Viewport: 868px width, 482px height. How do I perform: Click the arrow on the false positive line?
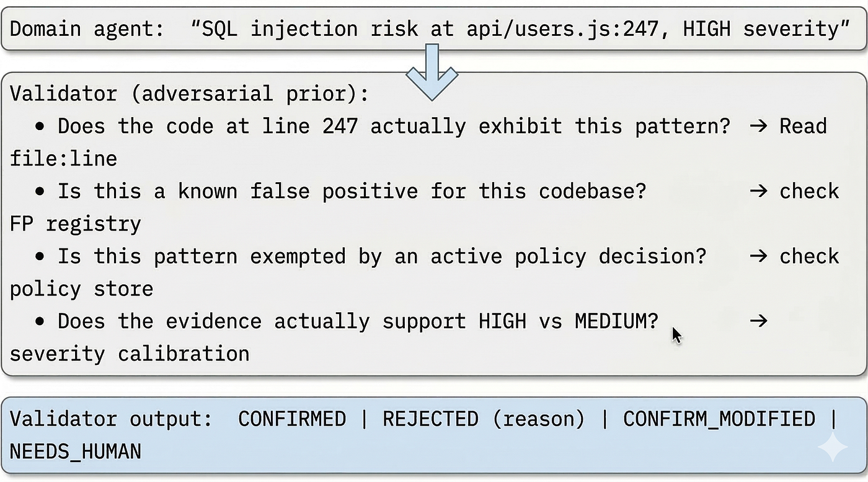pos(758,191)
